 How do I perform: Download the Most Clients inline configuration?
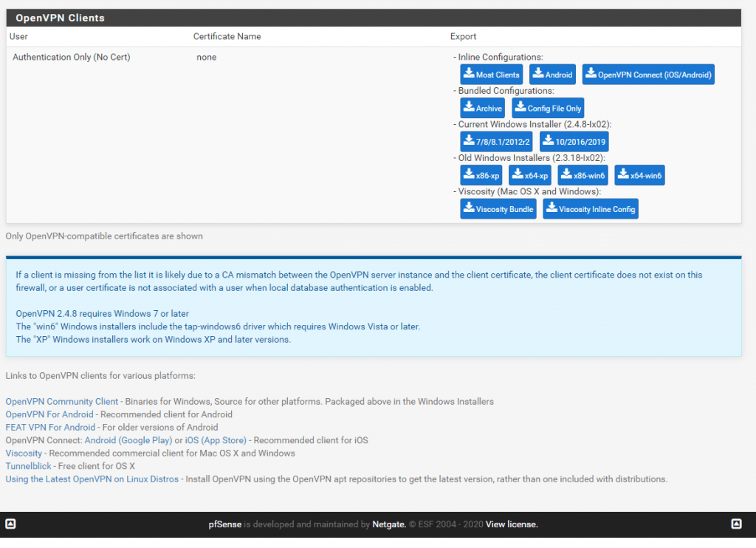[491, 75]
